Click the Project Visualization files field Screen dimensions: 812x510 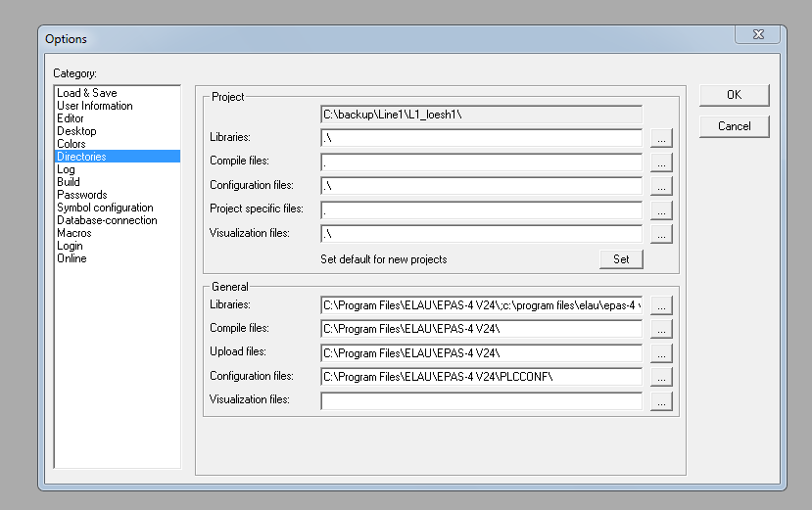(x=482, y=234)
